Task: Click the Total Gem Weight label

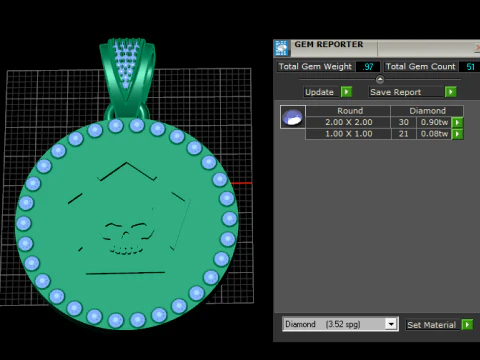Action: pos(315,67)
